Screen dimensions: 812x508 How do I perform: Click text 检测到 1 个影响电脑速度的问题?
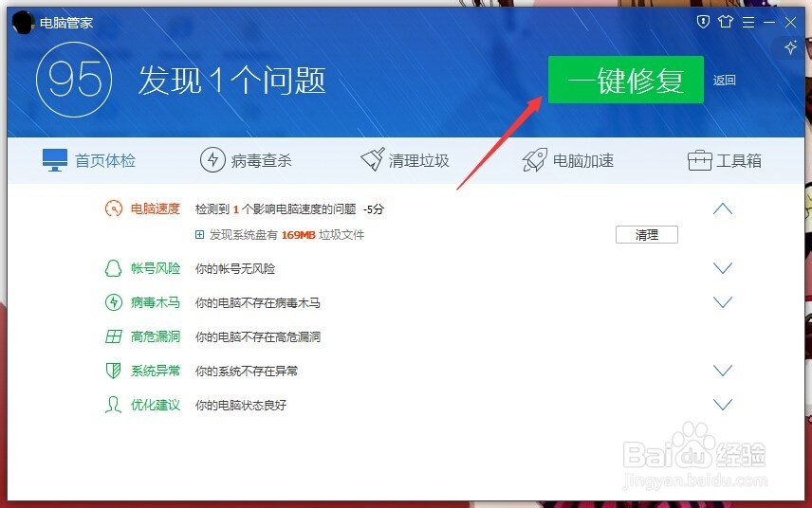click(x=275, y=209)
